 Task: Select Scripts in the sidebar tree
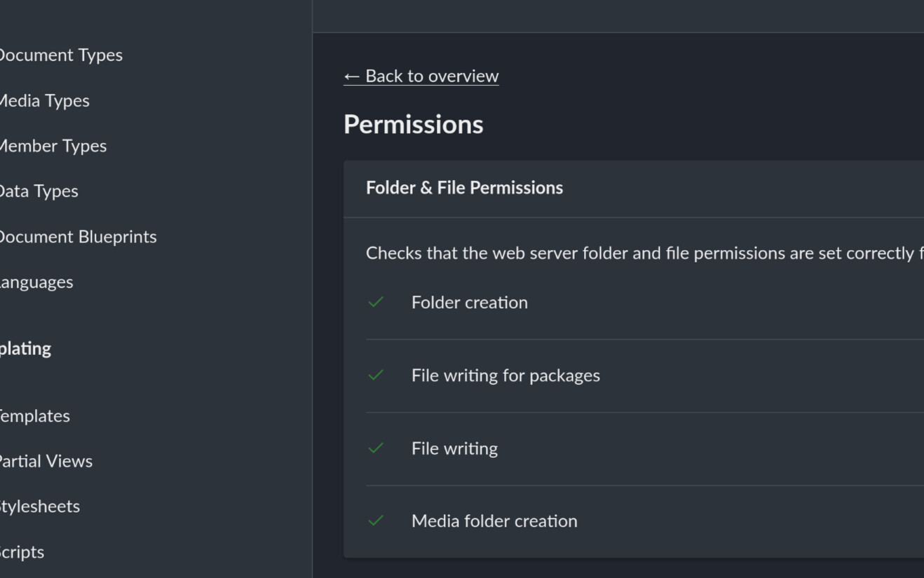point(22,551)
